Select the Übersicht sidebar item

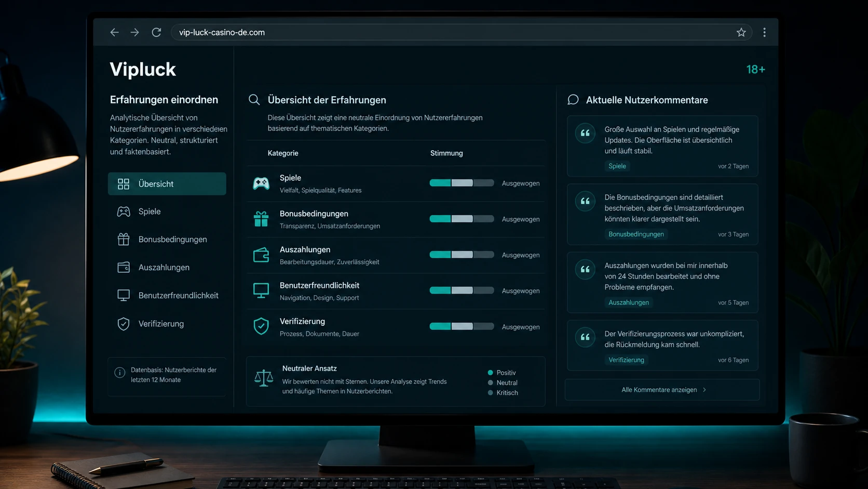[167, 184]
